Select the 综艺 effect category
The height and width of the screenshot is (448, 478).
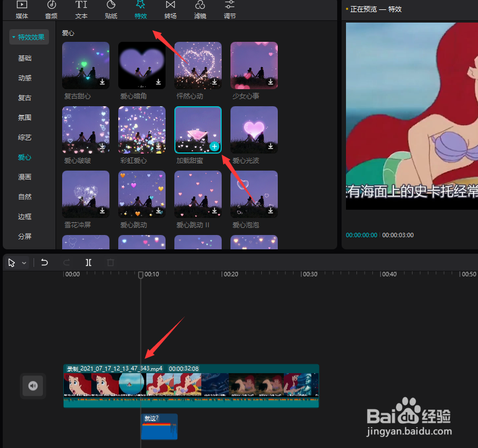(x=25, y=138)
